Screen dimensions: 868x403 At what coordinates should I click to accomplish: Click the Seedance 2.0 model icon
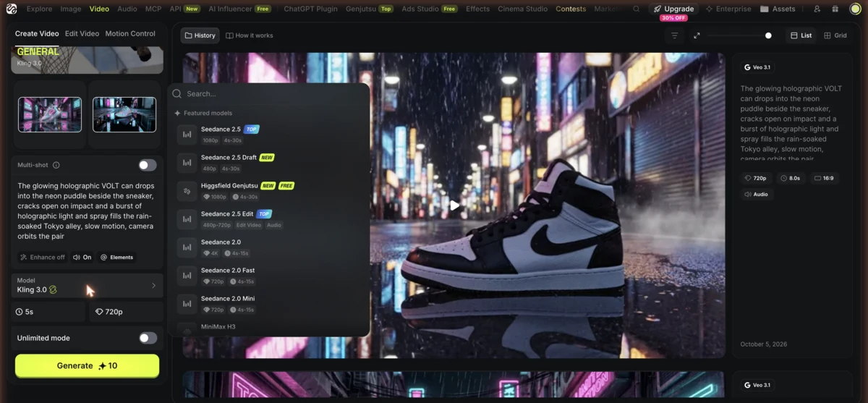coord(187,247)
